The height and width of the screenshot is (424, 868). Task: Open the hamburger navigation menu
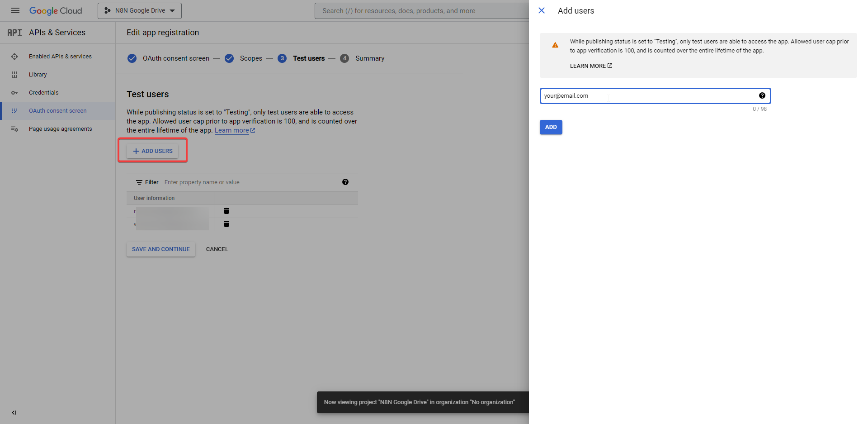(x=15, y=10)
